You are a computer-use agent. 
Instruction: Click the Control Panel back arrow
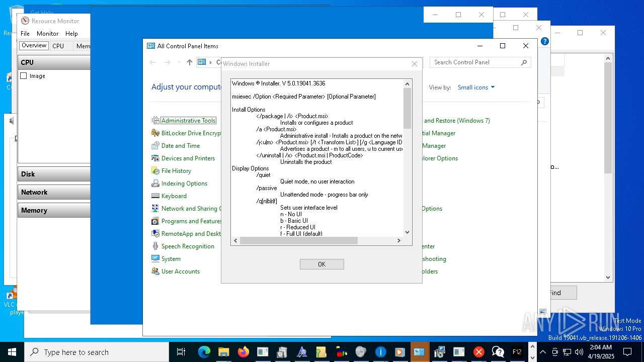click(x=153, y=62)
